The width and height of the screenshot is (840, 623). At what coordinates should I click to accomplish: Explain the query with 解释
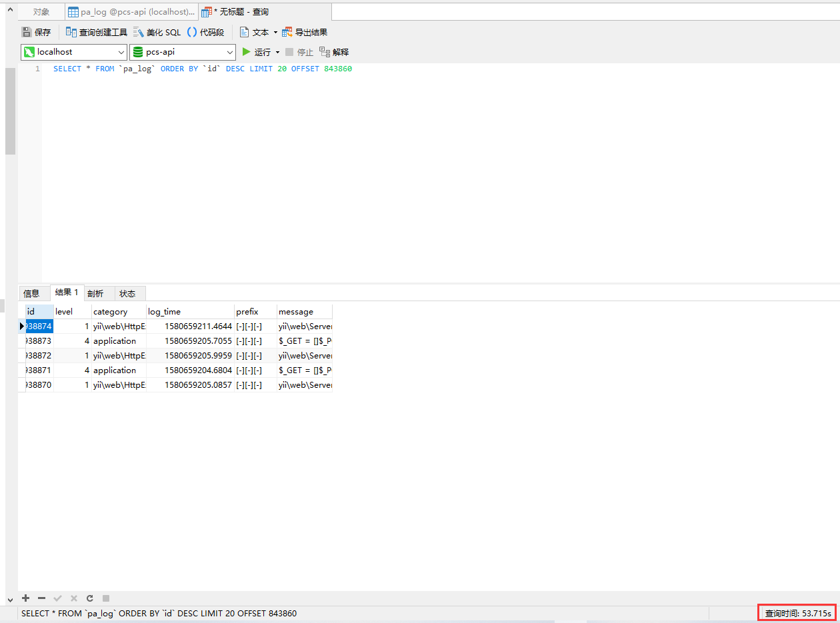coord(334,52)
